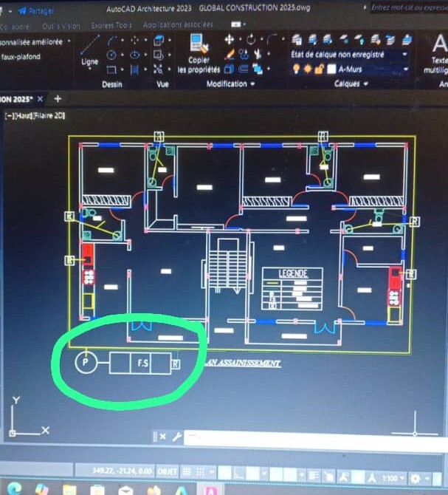Toggle the layer lock padlock icon
The width and height of the screenshot is (448, 495).
tap(320, 69)
